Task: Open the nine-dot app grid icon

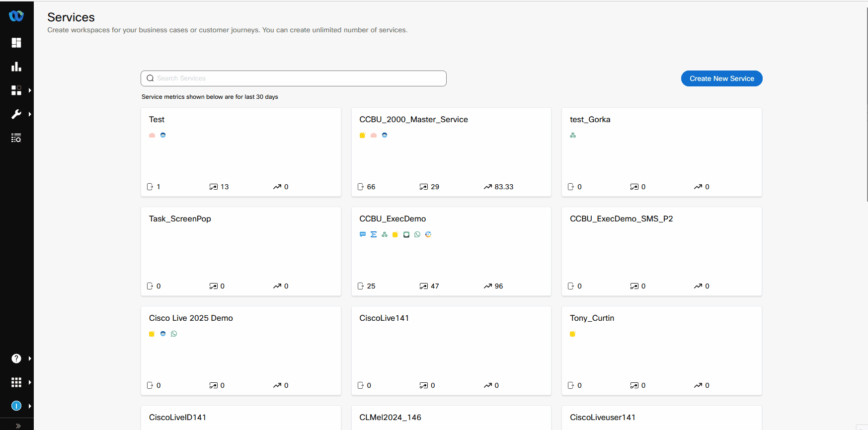Action: (16, 382)
